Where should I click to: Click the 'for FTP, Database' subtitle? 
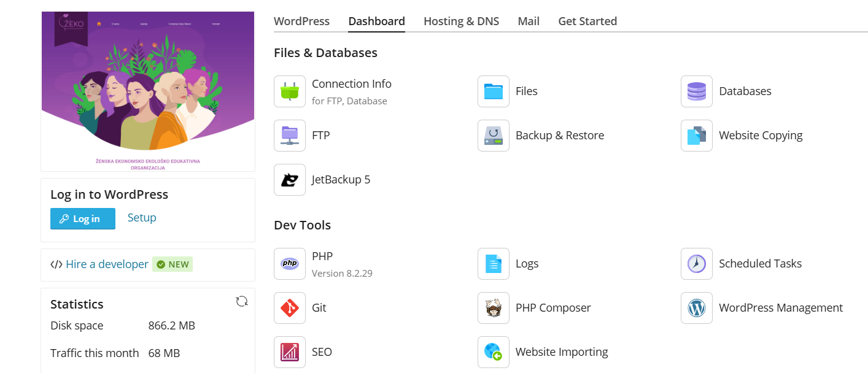(349, 101)
